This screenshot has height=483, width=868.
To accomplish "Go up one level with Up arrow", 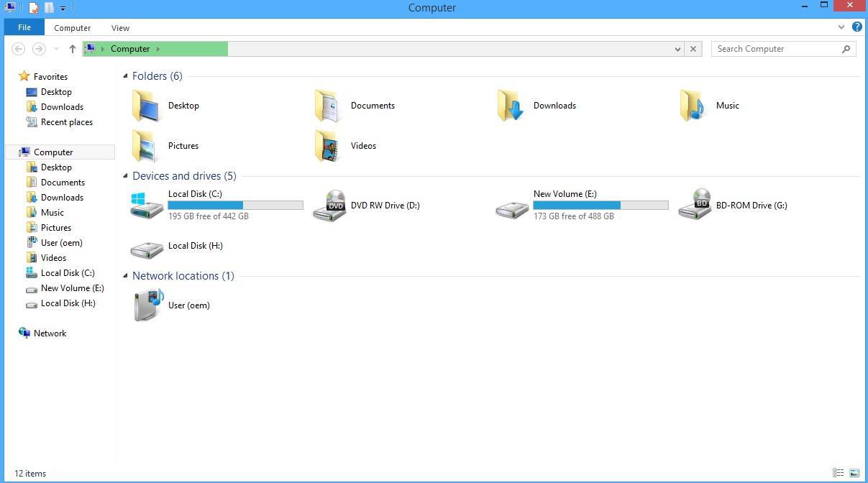I will pos(72,49).
